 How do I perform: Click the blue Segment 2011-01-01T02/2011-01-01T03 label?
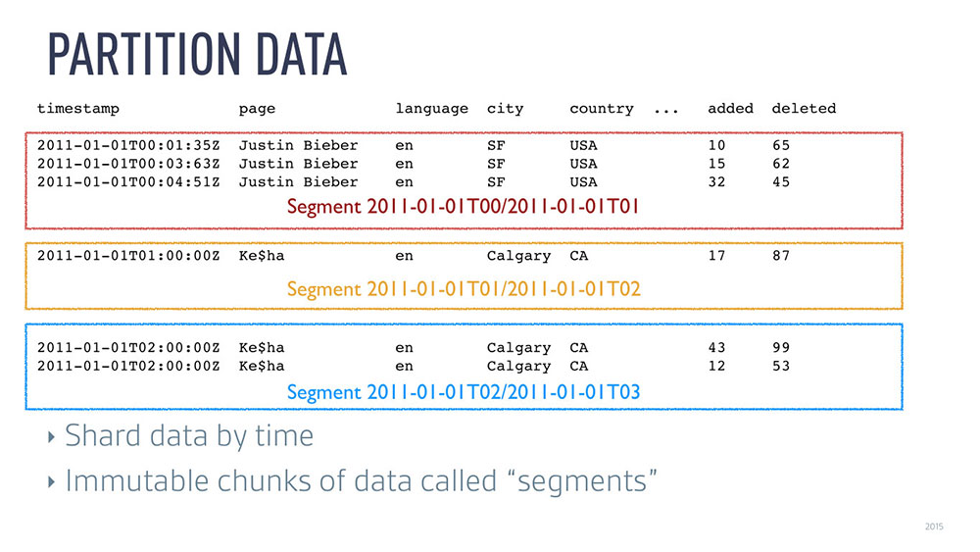(463, 392)
